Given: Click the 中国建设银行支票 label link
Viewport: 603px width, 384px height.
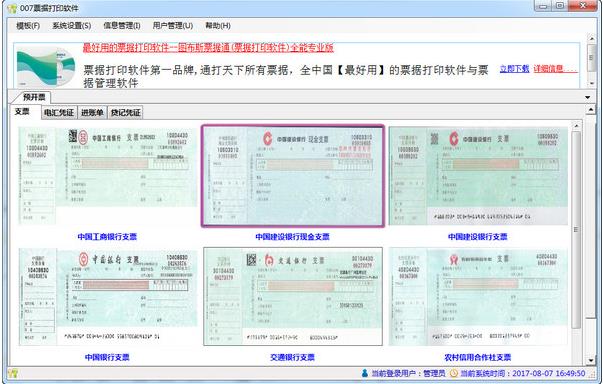Looking at the screenshot, I should pos(478,237).
